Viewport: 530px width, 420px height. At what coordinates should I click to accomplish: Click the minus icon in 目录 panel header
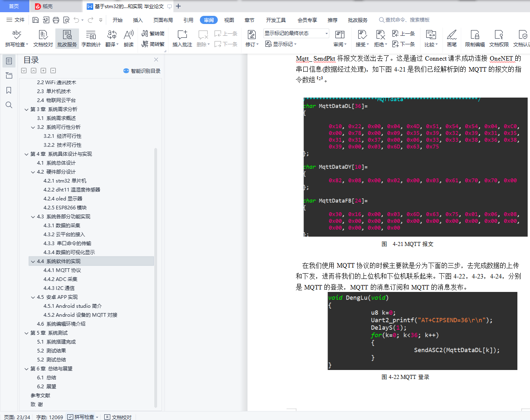coord(53,71)
